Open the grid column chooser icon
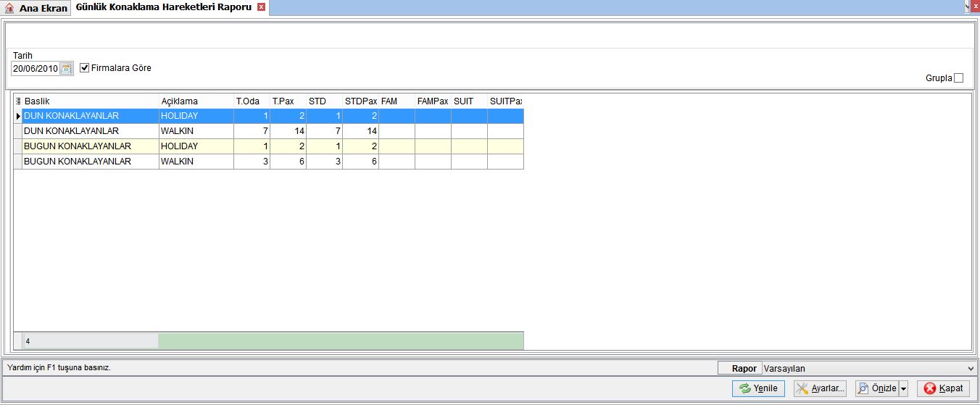The width and height of the screenshot is (980, 405). coord(18,101)
